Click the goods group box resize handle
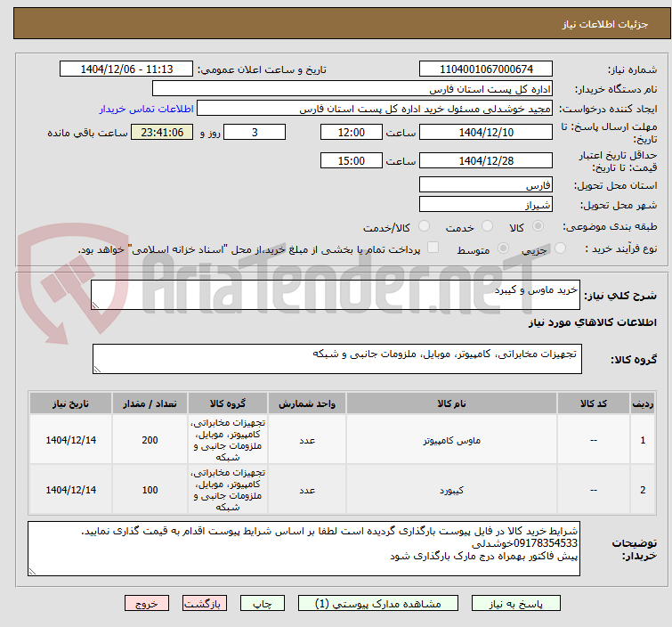Image resolution: width=672 pixels, height=627 pixels. point(97,370)
